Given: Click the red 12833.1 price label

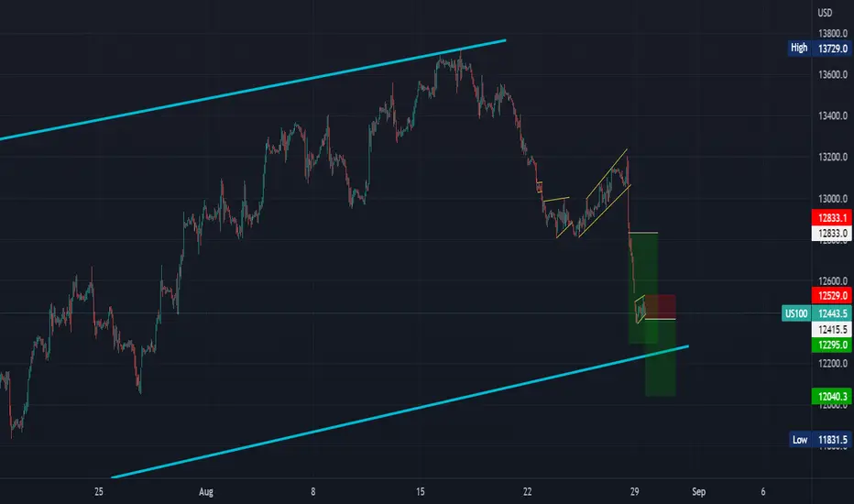Looking at the screenshot, I should point(832,217).
